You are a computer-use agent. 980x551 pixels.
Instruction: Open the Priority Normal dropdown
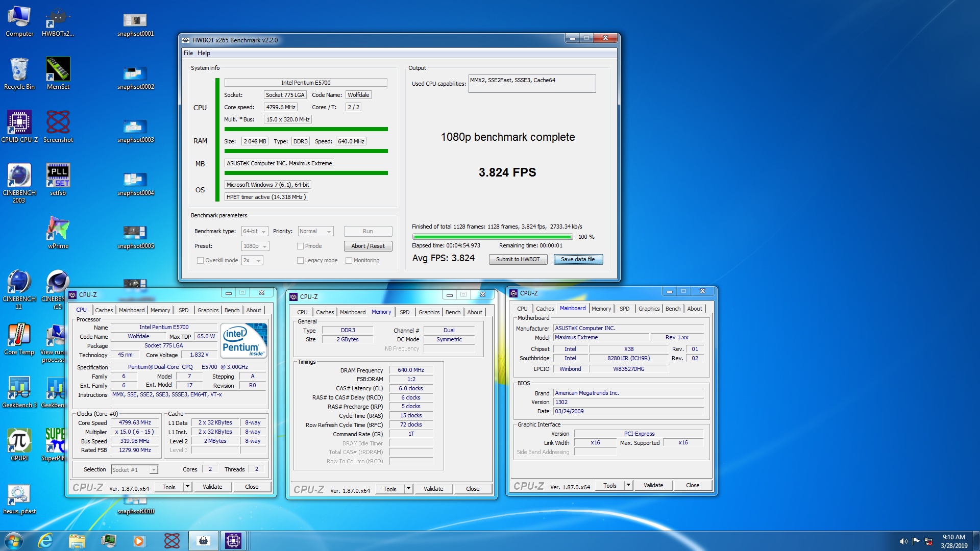315,231
